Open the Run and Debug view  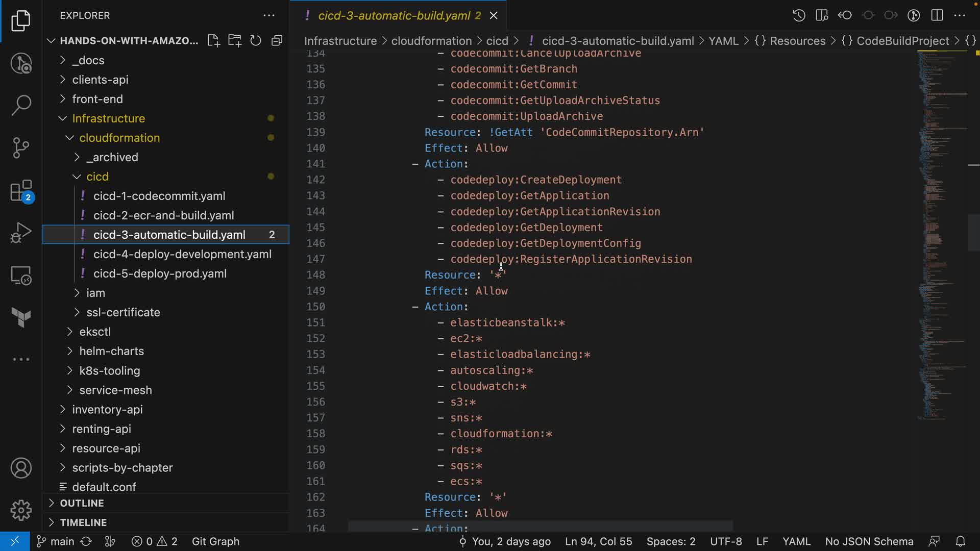click(x=21, y=233)
